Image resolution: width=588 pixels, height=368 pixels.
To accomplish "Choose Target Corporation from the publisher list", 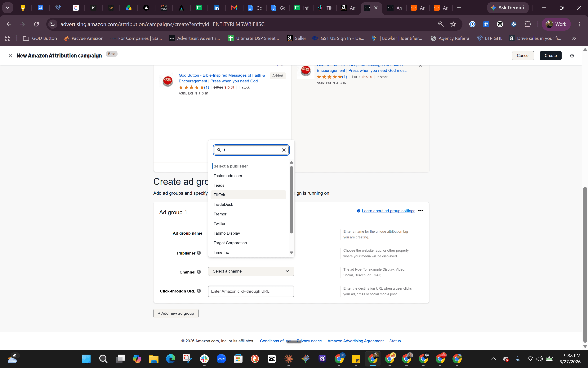I will pyautogui.click(x=248, y=243).
